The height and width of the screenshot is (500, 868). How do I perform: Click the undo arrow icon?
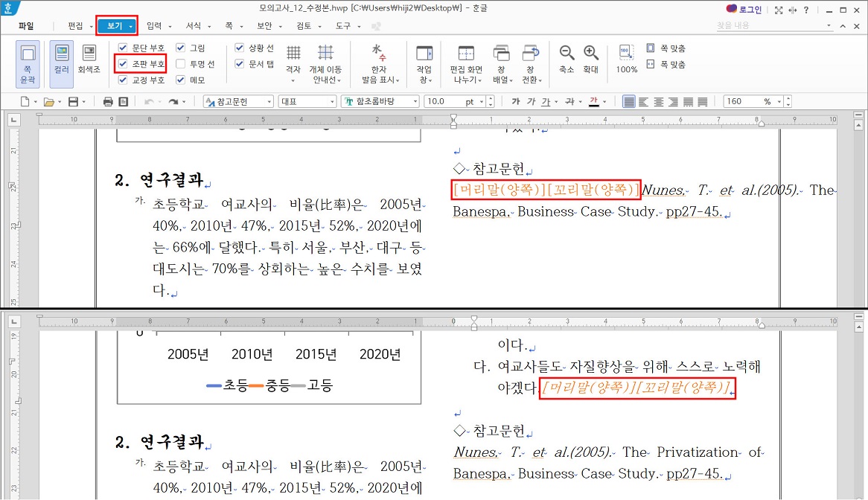point(148,102)
